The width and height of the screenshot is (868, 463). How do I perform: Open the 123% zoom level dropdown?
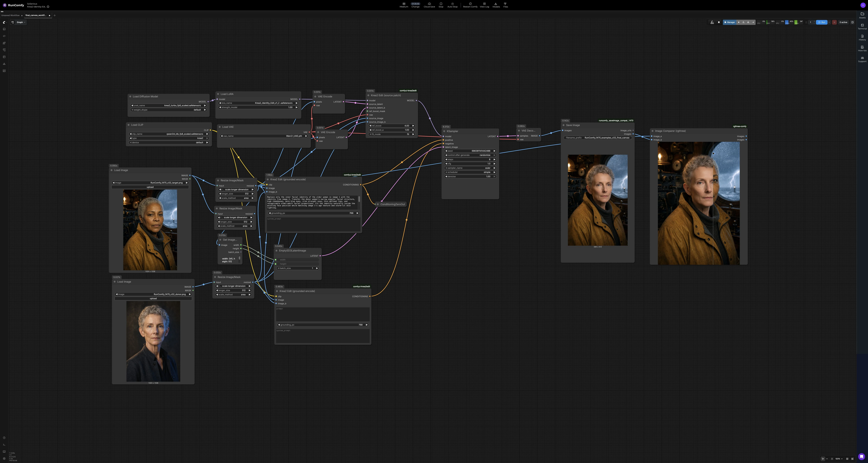coord(839,459)
